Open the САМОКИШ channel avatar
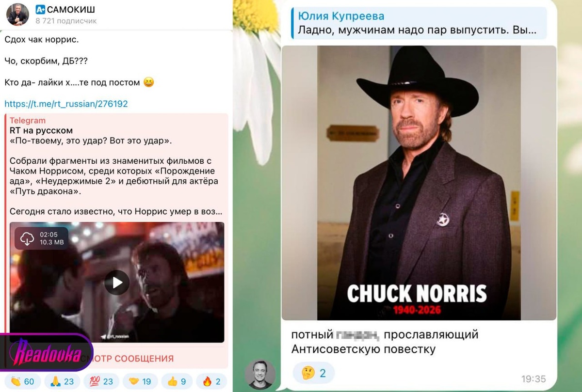This screenshot has width=582, height=392. point(17,14)
